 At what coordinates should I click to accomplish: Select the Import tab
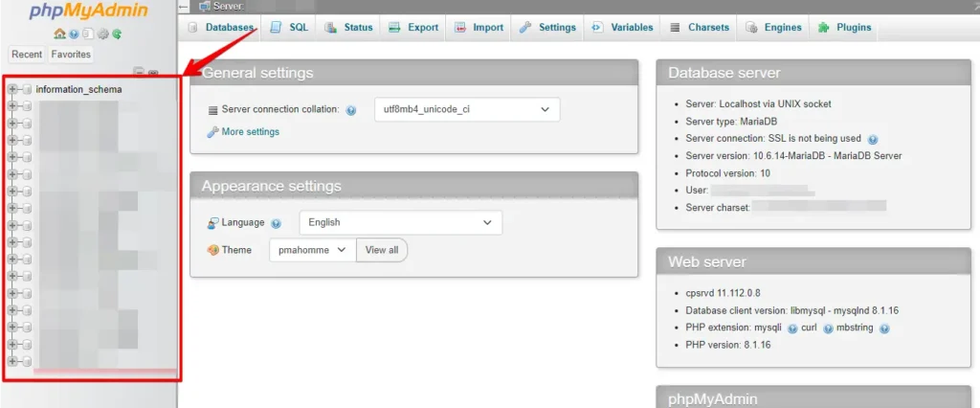pos(479,28)
